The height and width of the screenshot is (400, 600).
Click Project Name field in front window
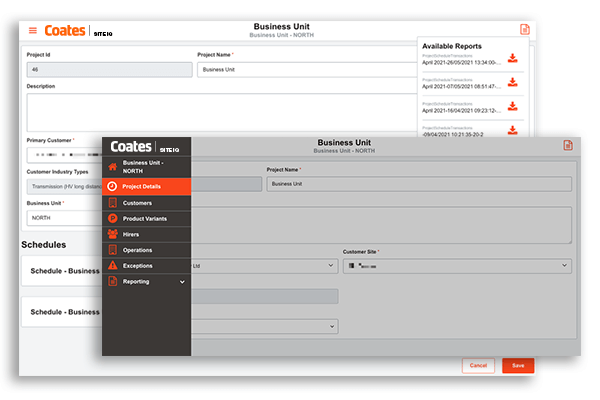pos(419,184)
